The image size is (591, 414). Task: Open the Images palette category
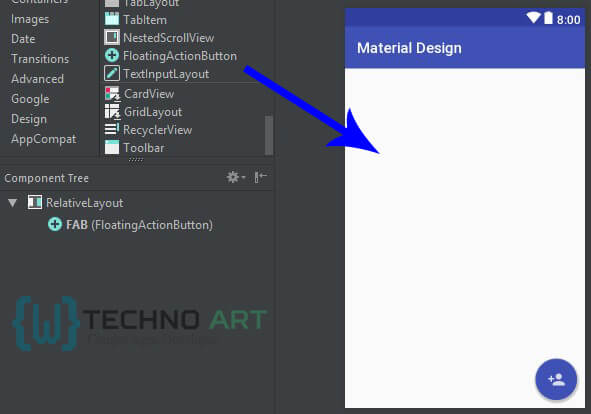click(x=30, y=19)
